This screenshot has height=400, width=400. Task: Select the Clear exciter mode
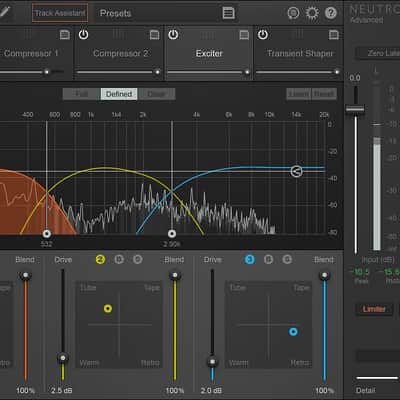pyautogui.click(x=157, y=94)
